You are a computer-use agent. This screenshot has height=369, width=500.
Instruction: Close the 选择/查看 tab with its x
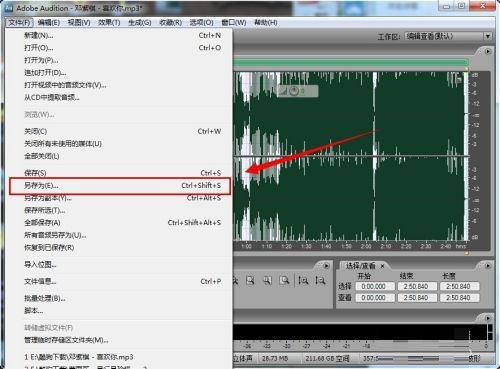(x=382, y=266)
